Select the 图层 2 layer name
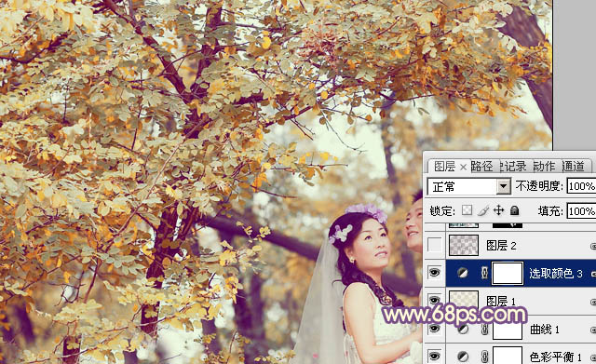 (501, 246)
